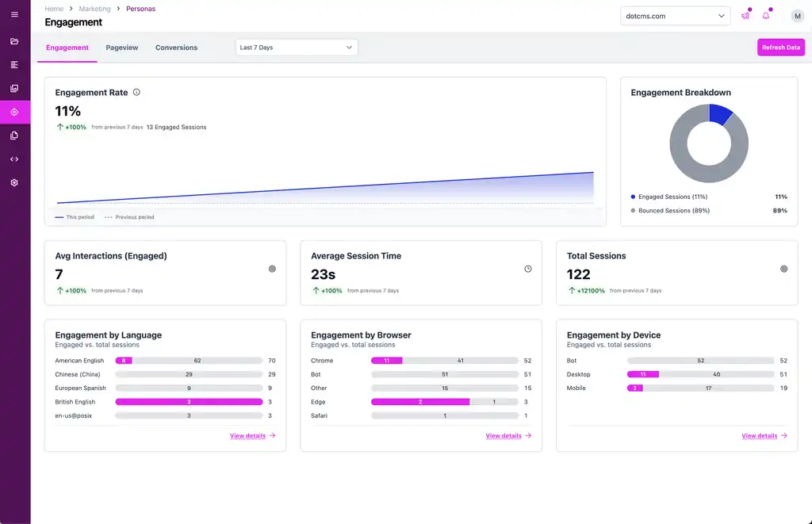This screenshot has width=812, height=524.
Task: Click the This period chart legend item
Action: click(75, 217)
